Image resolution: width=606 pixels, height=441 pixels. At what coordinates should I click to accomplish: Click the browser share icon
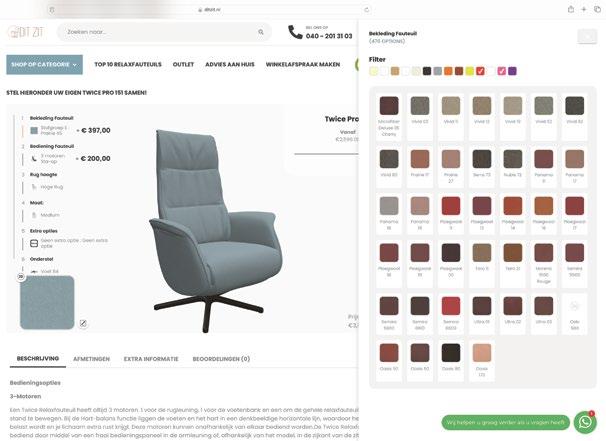[571, 9]
